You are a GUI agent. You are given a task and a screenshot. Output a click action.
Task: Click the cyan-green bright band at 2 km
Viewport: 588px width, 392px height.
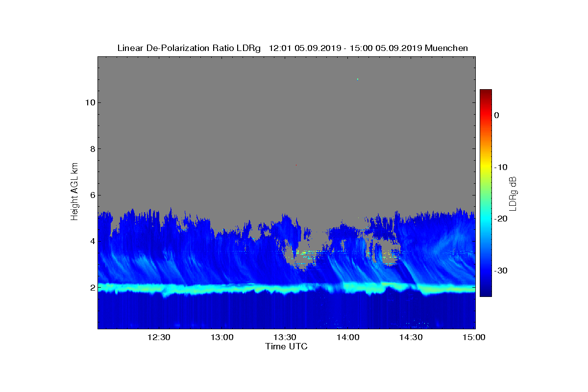287,288
